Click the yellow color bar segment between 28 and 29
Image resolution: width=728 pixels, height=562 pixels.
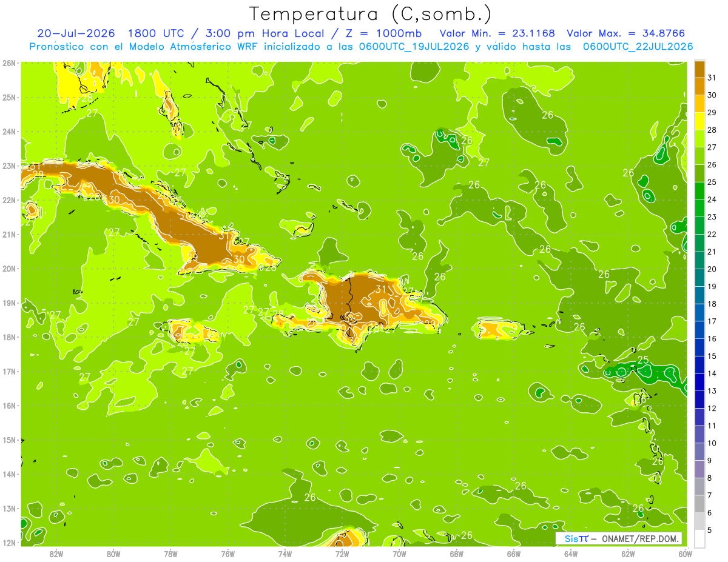[699, 121]
